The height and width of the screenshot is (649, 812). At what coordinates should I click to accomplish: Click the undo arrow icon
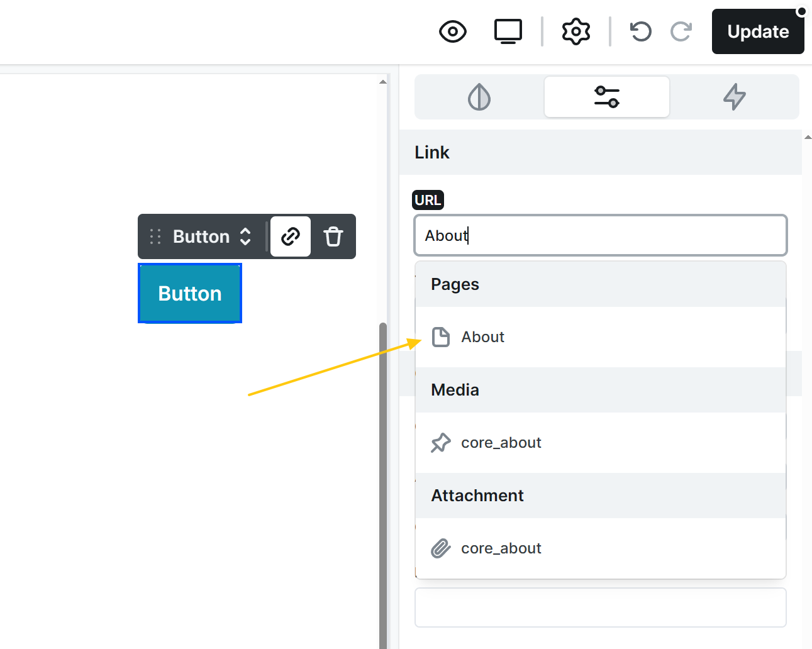click(x=640, y=31)
